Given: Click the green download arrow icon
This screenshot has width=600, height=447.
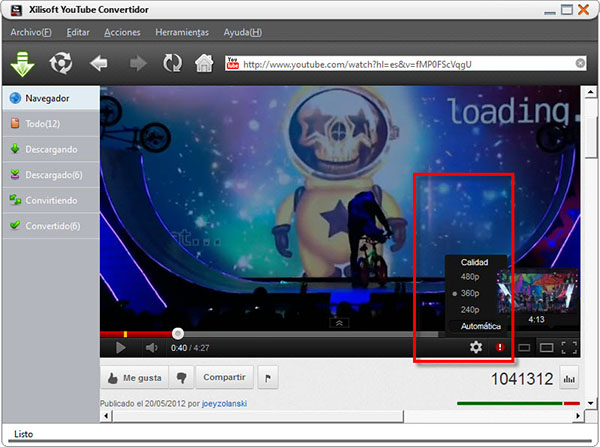Looking at the screenshot, I should coord(22,64).
